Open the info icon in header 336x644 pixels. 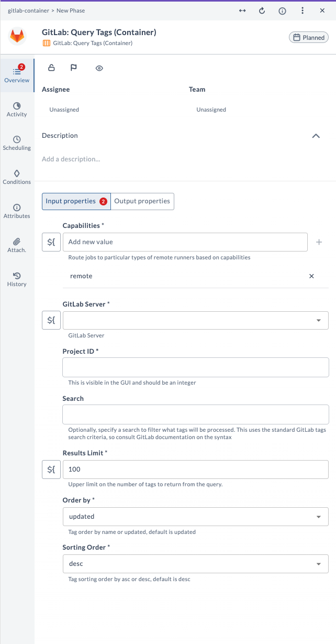282,10
